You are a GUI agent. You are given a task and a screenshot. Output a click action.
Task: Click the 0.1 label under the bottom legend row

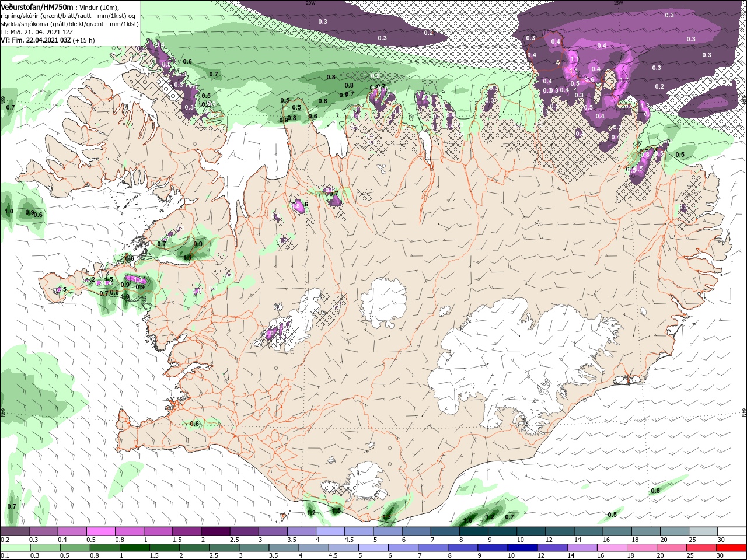pos(5,556)
